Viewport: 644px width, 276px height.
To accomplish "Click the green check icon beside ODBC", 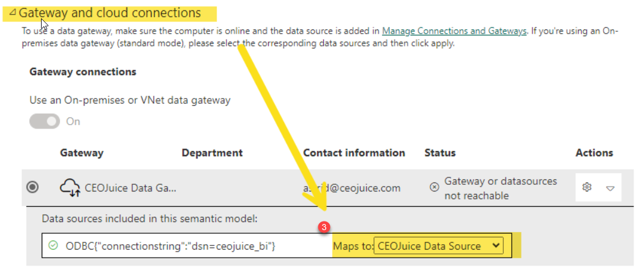I will tap(53, 245).
